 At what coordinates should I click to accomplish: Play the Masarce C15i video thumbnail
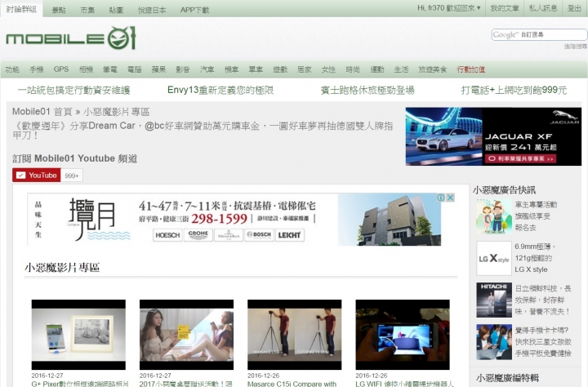point(294,335)
